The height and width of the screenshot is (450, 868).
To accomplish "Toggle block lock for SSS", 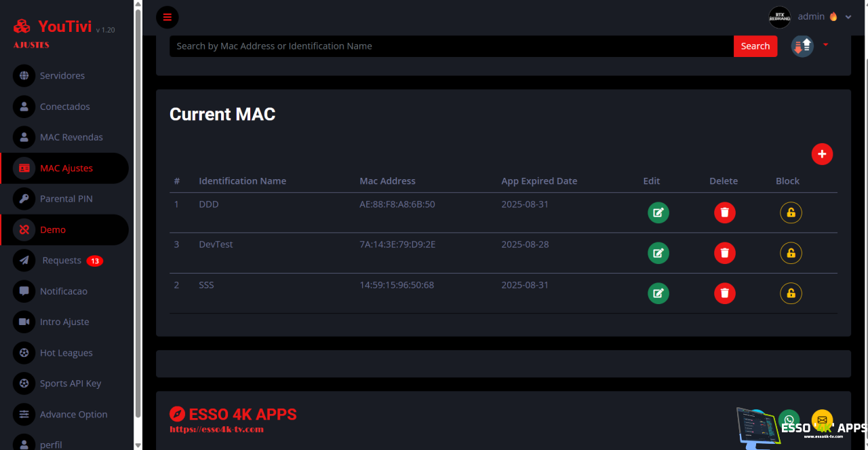I will pos(791,293).
